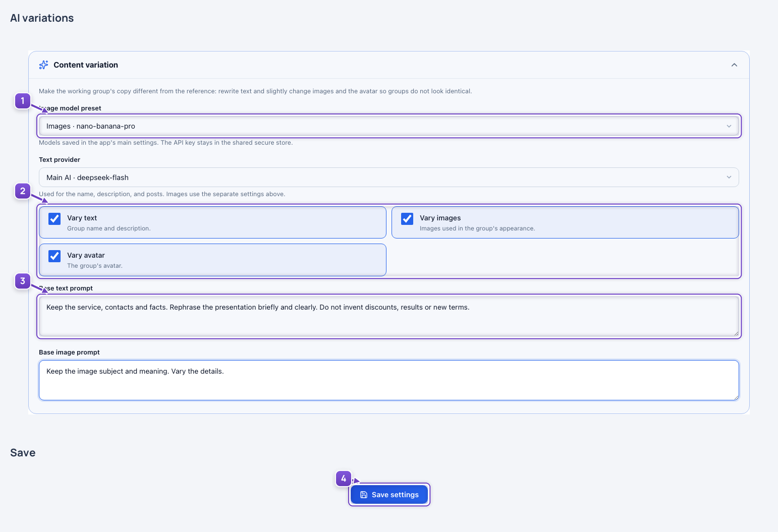
Task: Click into the Base image prompt textarea
Action: pyautogui.click(x=388, y=380)
